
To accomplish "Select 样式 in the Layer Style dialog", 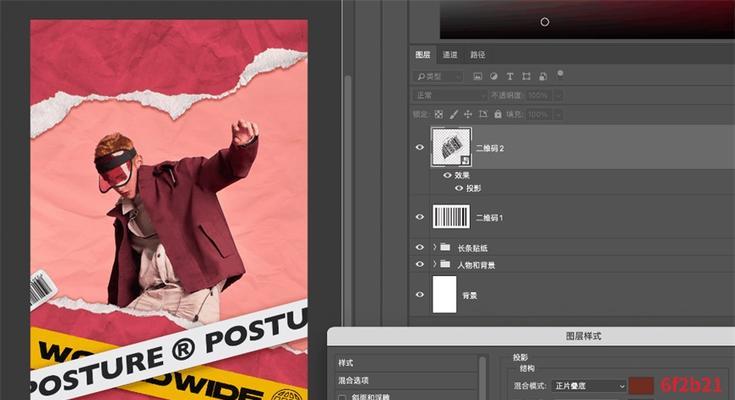I will click(x=406, y=363).
